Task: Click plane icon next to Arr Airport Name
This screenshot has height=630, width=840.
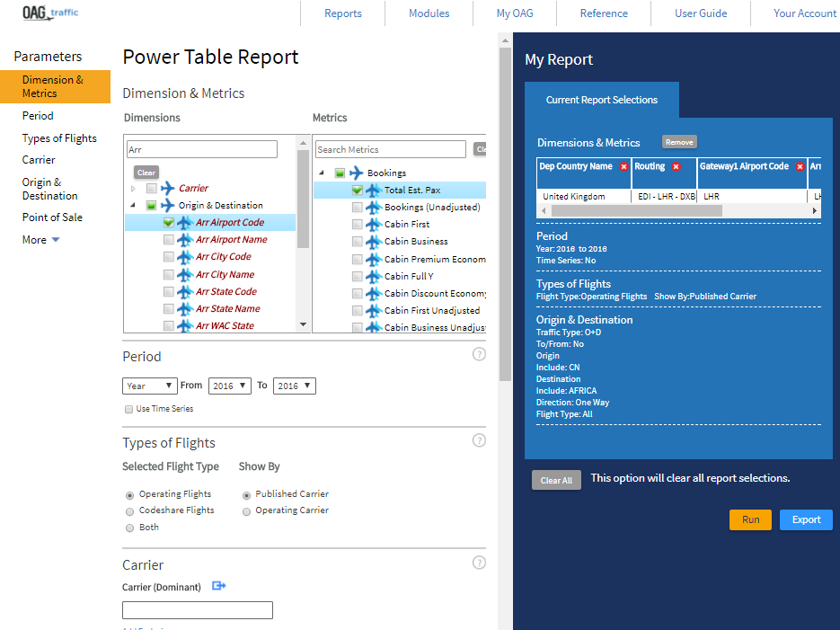Action: click(185, 239)
